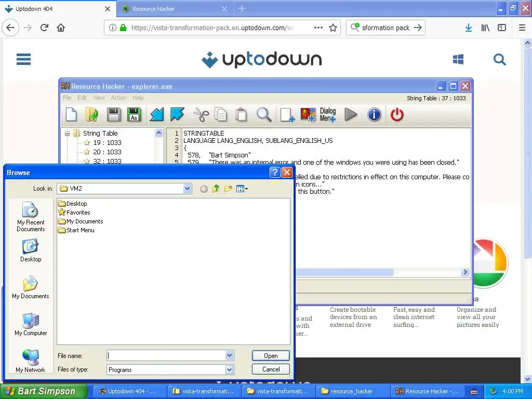
Task: Click the Add new resource icon
Action: click(x=287, y=115)
